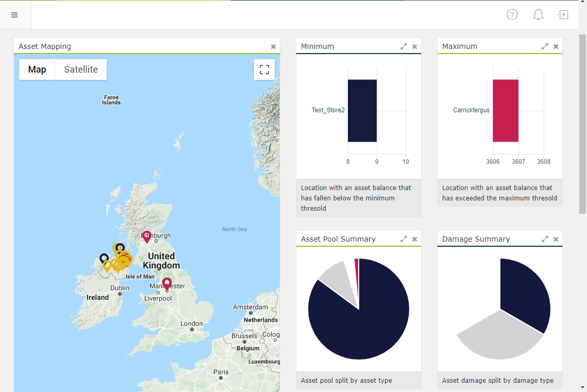The width and height of the screenshot is (587, 392).
Task: Expand the Asset Pool Summary panel
Action: click(x=404, y=238)
